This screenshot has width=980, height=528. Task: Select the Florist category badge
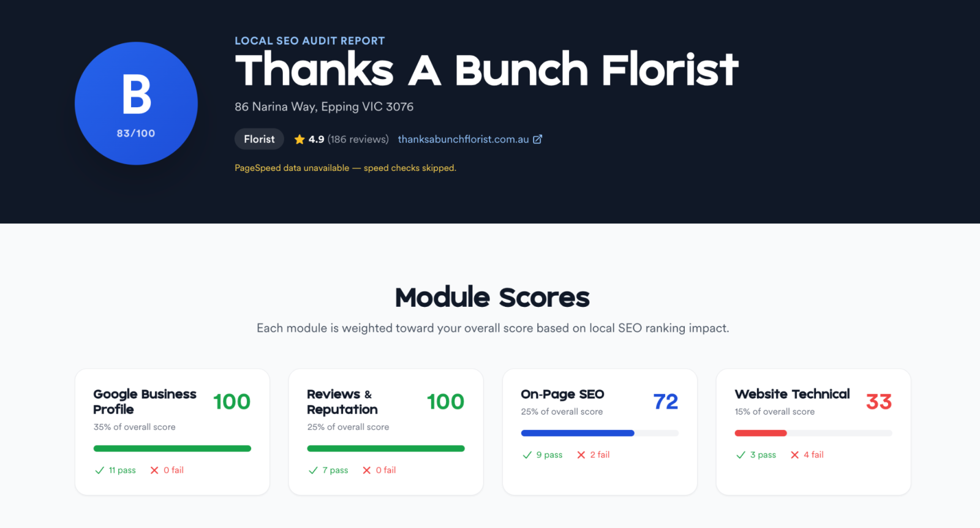click(x=259, y=139)
